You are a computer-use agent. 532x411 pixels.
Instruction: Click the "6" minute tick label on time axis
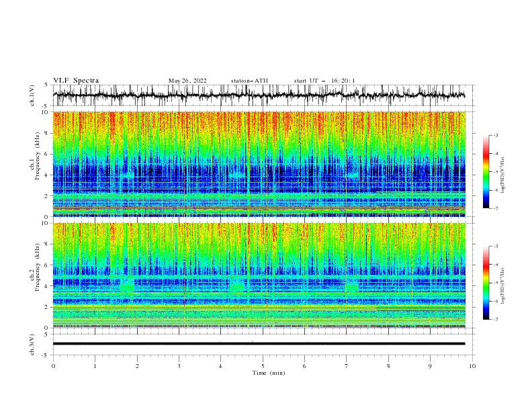click(x=304, y=366)
